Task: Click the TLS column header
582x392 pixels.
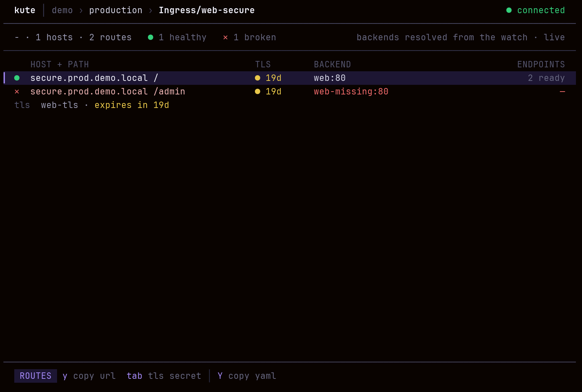Action: (x=263, y=65)
